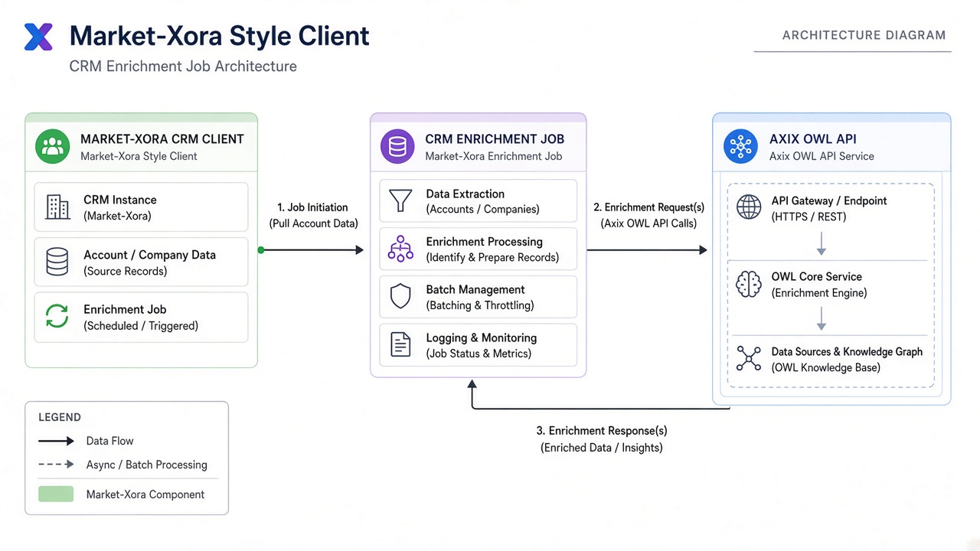
Task: Click the "1. Job Initiation" label
Action: click(x=312, y=207)
